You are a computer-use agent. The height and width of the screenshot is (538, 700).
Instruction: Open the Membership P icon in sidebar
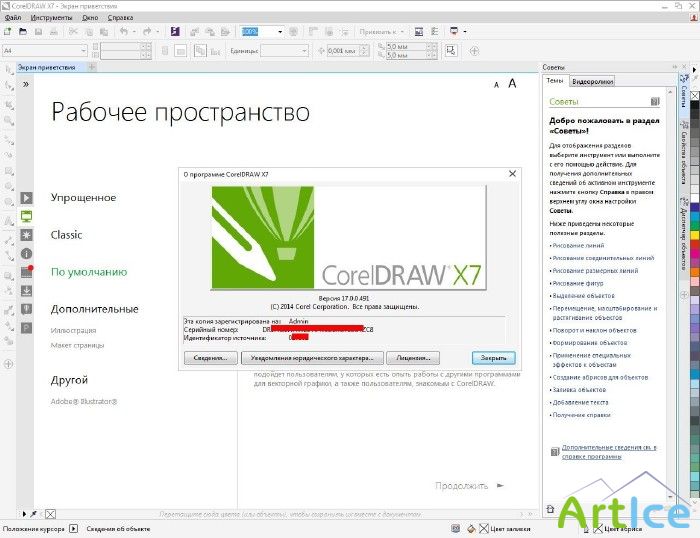(26, 328)
